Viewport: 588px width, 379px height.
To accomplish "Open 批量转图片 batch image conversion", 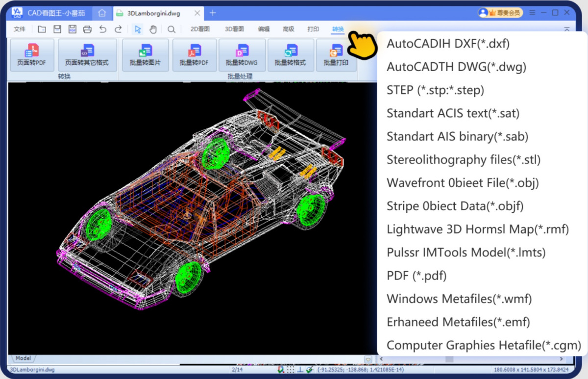I will coord(145,55).
